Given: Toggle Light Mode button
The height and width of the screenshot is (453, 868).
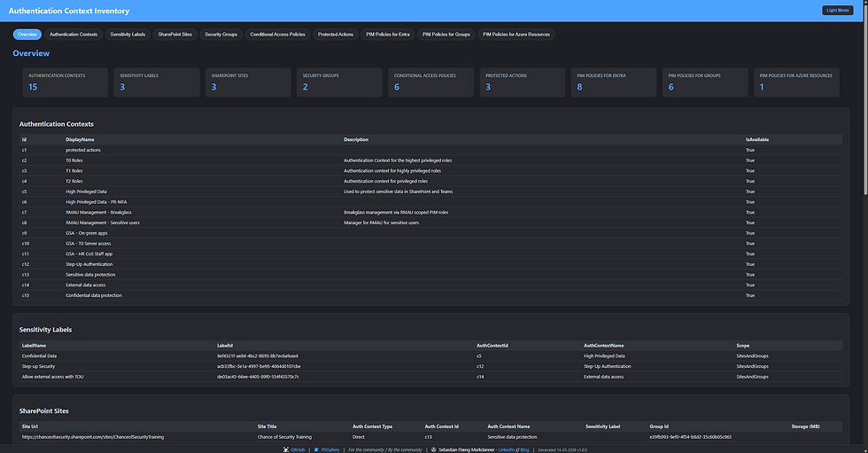Looking at the screenshot, I should 838,11.
